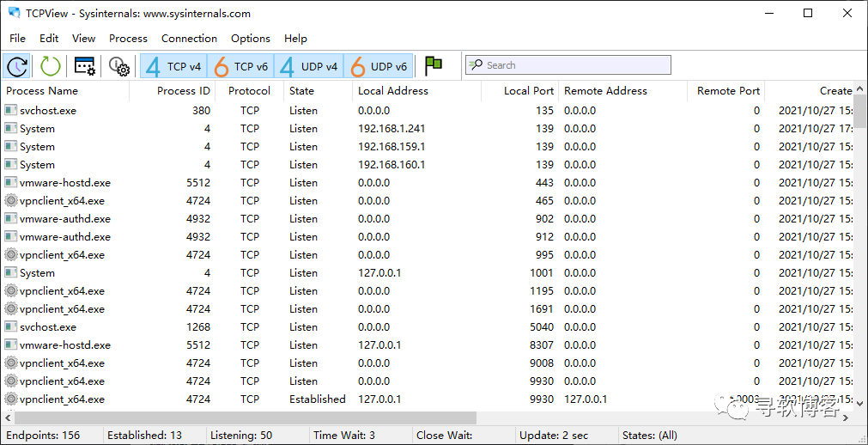
Task: Click the auto-refresh clock icon
Action: [17, 66]
